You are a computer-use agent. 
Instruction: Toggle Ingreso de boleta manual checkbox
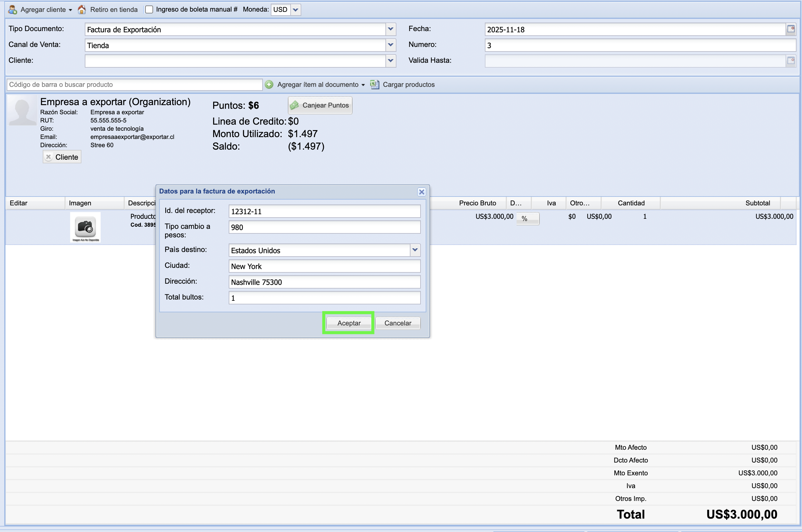click(149, 9)
